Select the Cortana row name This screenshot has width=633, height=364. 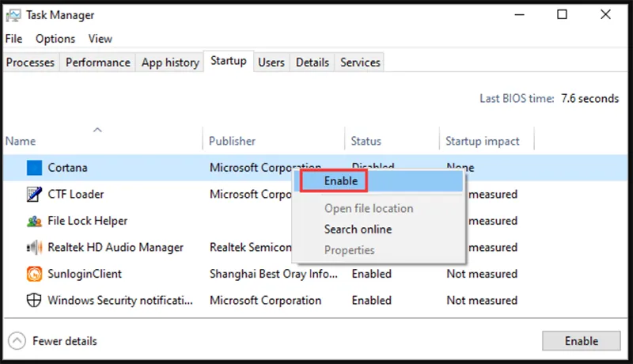click(67, 168)
